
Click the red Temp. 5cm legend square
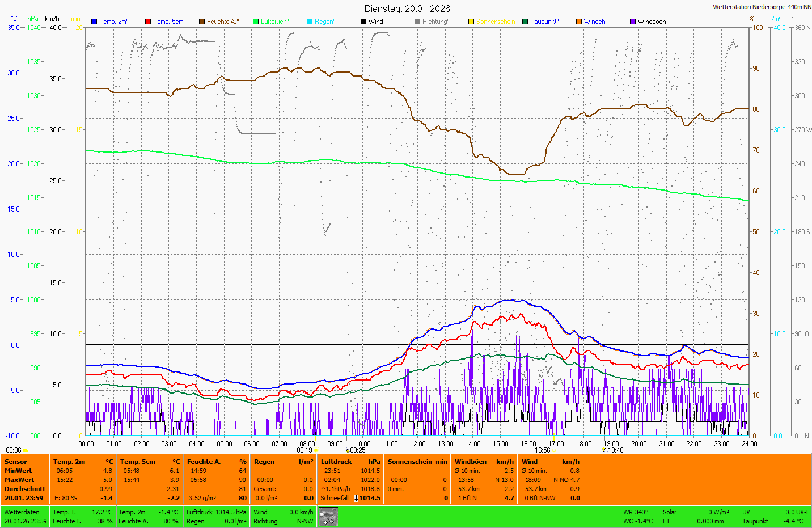148,22
